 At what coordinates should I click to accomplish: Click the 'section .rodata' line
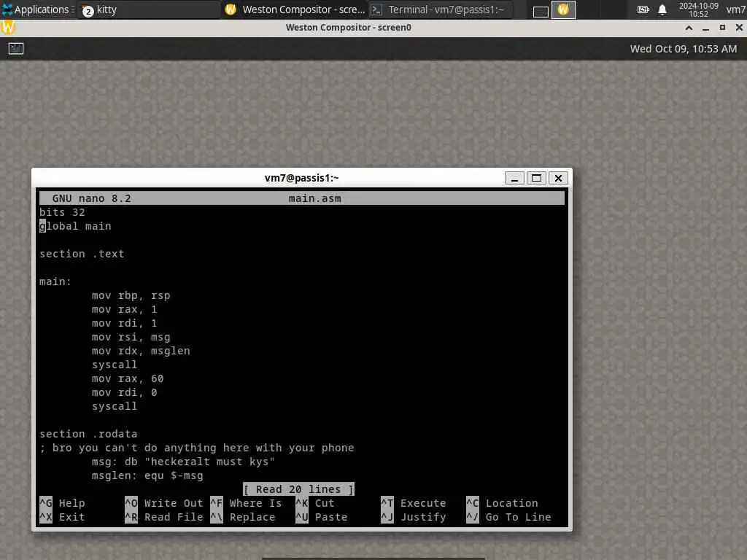click(88, 434)
